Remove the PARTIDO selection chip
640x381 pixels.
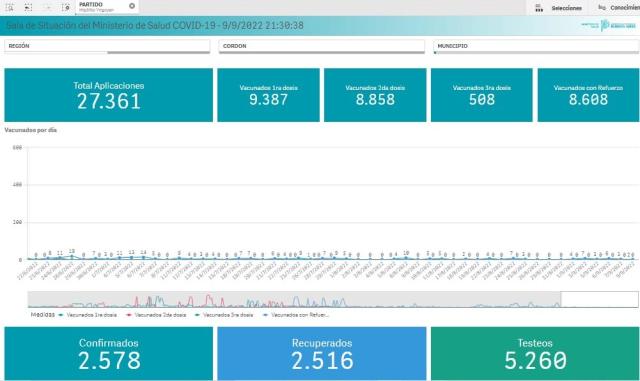tap(132, 6)
